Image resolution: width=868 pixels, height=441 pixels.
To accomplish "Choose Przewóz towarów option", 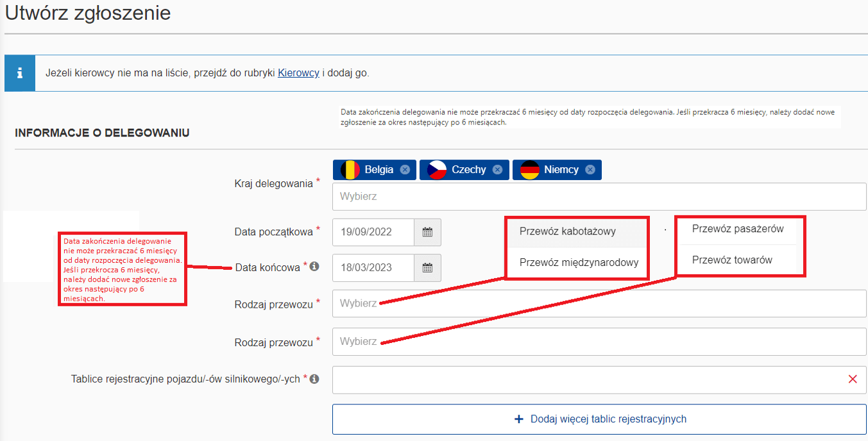I will click(x=732, y=260).
